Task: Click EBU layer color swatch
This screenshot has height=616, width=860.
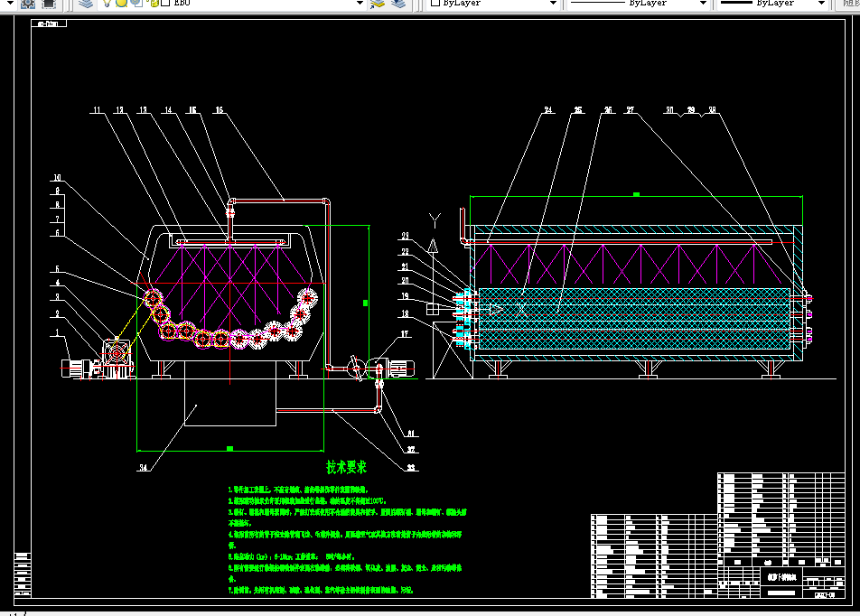Action: pyautogui.click(x=165, y=3)
